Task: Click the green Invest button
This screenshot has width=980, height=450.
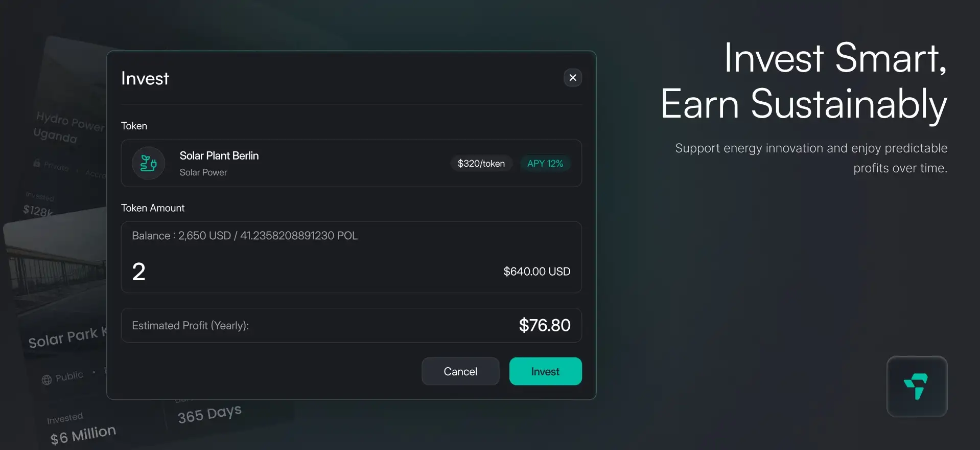Action: point(545,371)
